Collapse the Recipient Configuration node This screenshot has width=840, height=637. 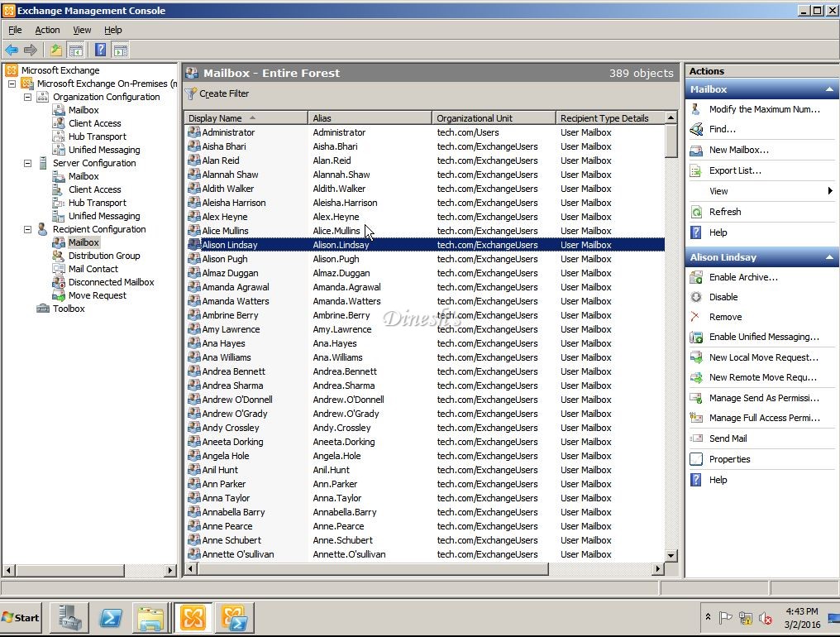click(28, 229)
